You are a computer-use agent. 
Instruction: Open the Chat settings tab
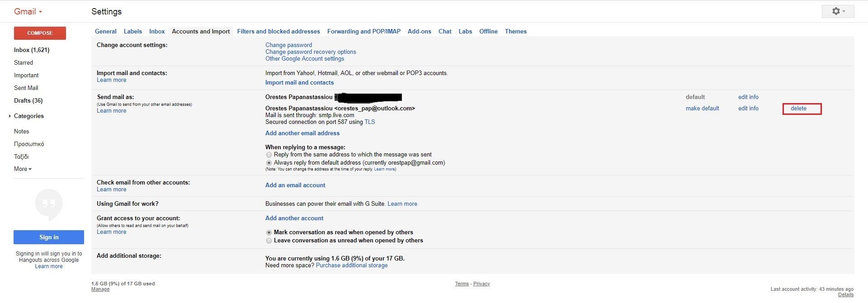(x=445, y=31)
